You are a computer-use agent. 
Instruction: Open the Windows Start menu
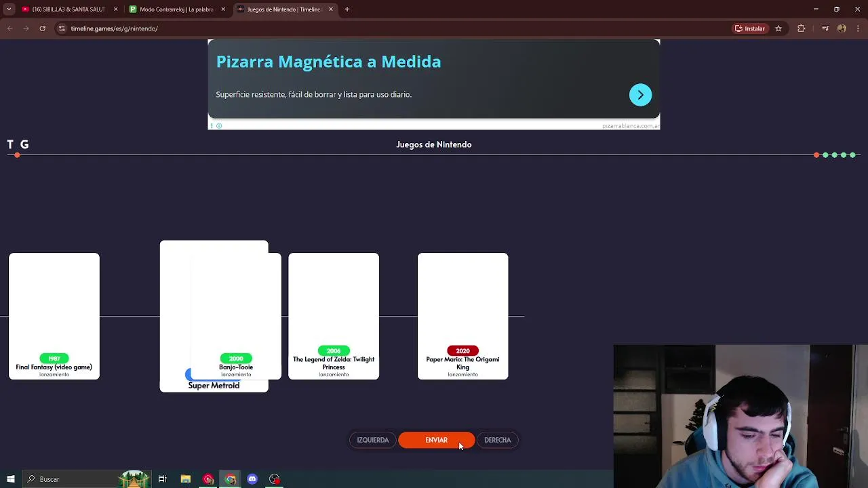tap(11, 479)
